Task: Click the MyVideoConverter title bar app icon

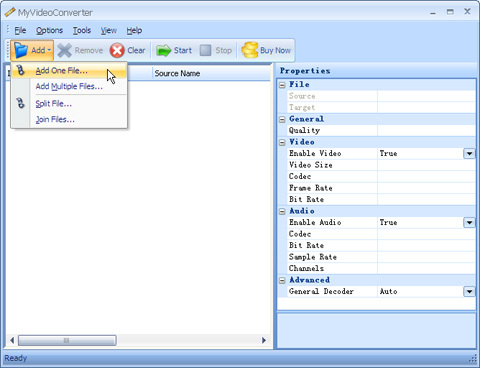Action: 10,12
